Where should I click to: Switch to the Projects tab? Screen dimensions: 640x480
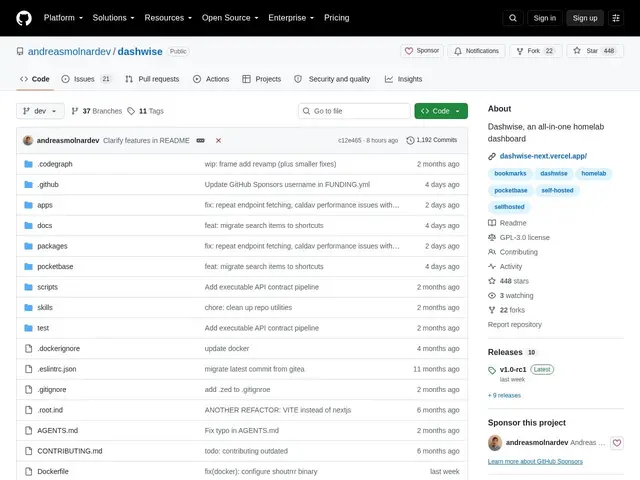click(x=262, y=79)
